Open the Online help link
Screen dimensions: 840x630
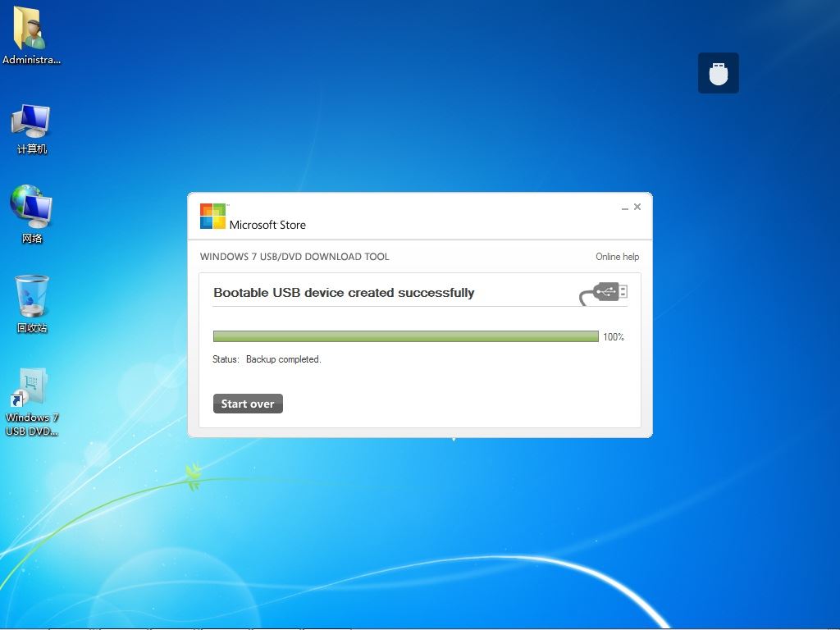617,257
